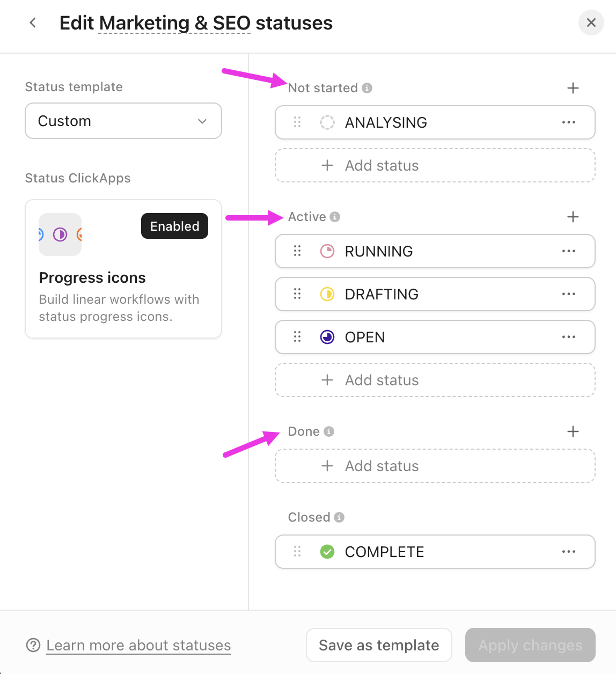Click the pink progress icon next to RUNNING

click(327, 251)
